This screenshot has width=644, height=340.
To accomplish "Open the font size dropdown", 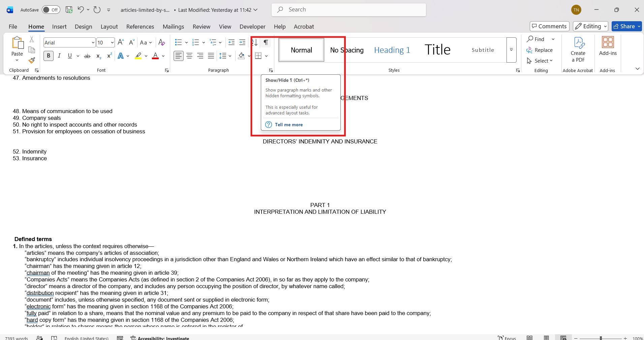I will tap(112, 42).
